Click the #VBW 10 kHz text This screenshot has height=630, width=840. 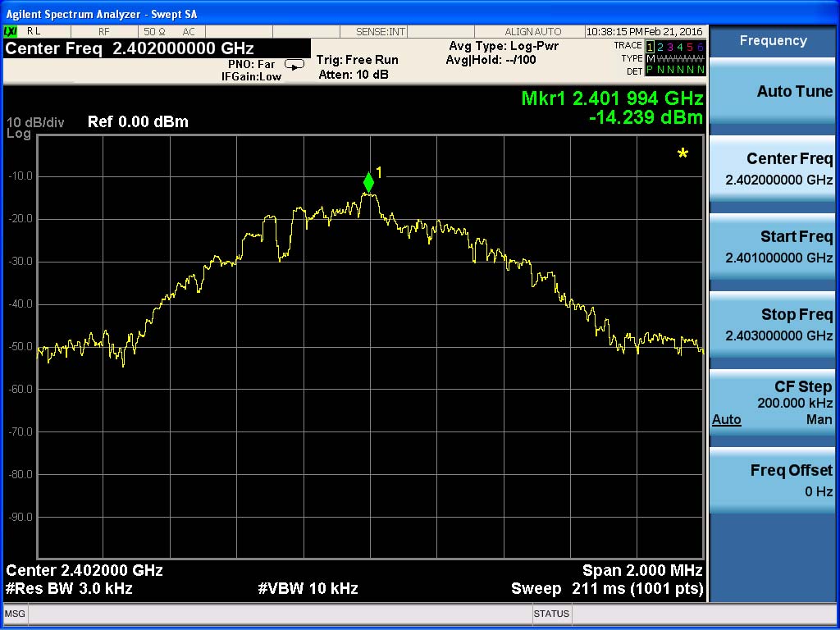click(308, 589)
